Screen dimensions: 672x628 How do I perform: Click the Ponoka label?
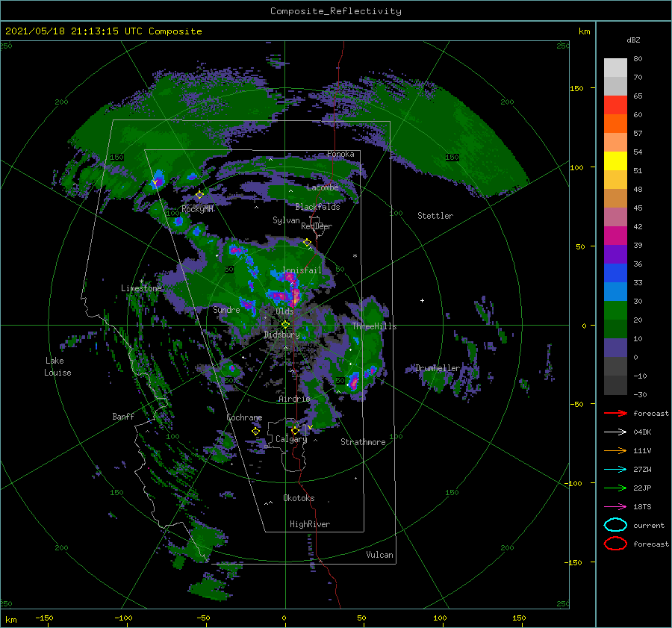[340, 154]
